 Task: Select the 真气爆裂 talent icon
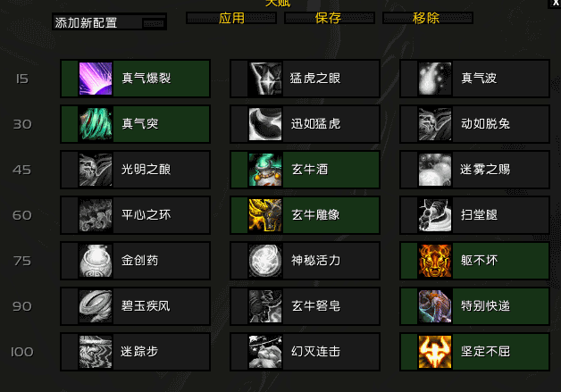(x=96, y=79)
